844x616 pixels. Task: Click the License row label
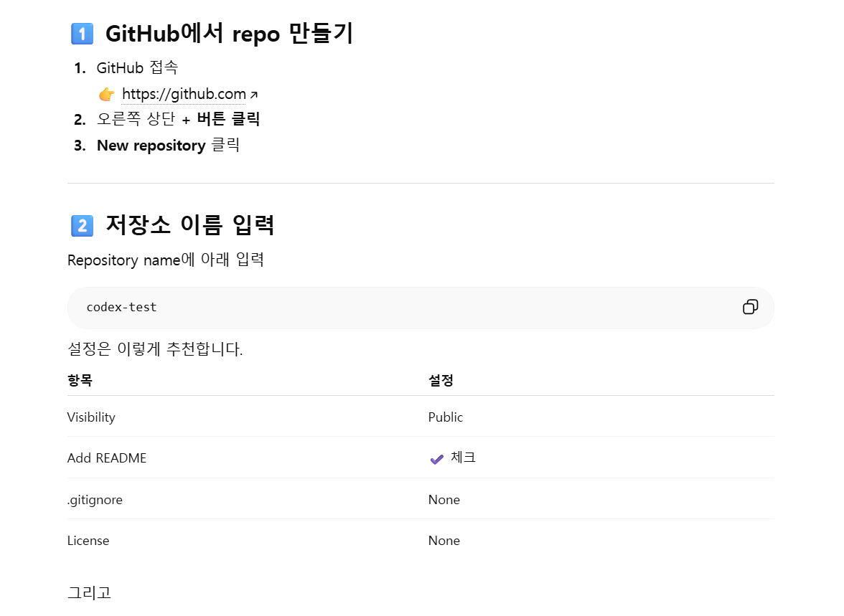pos(88,541)
